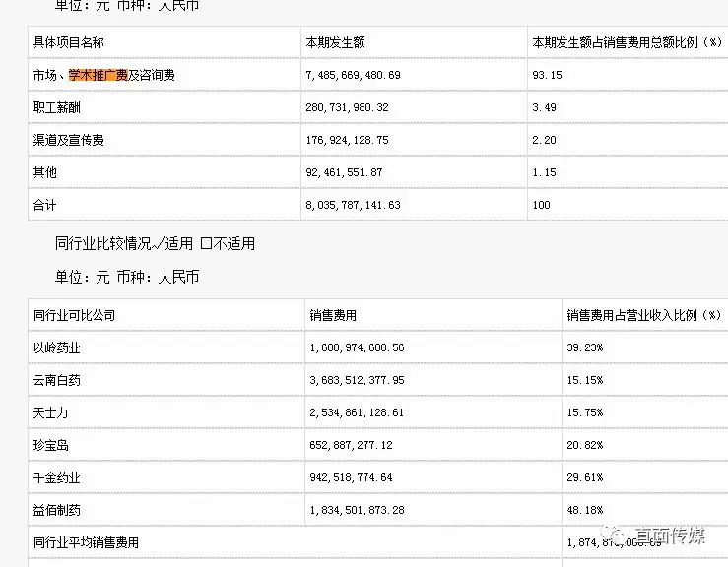
Task: Click the total percentage 100
Action: tap(542, 205)
